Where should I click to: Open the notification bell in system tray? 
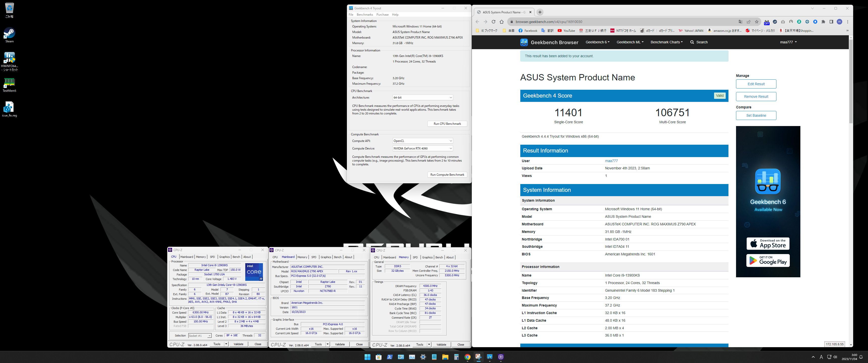coord(861,357)
